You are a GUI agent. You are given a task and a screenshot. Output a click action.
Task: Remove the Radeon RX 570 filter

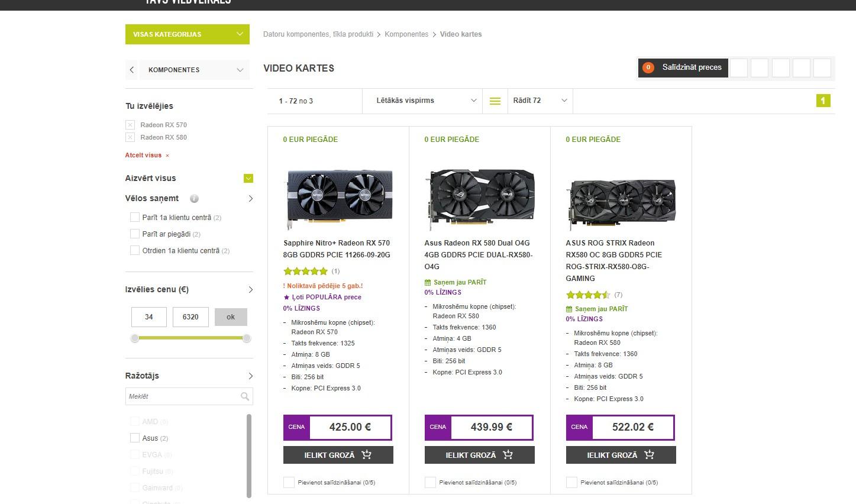[130, 125]
